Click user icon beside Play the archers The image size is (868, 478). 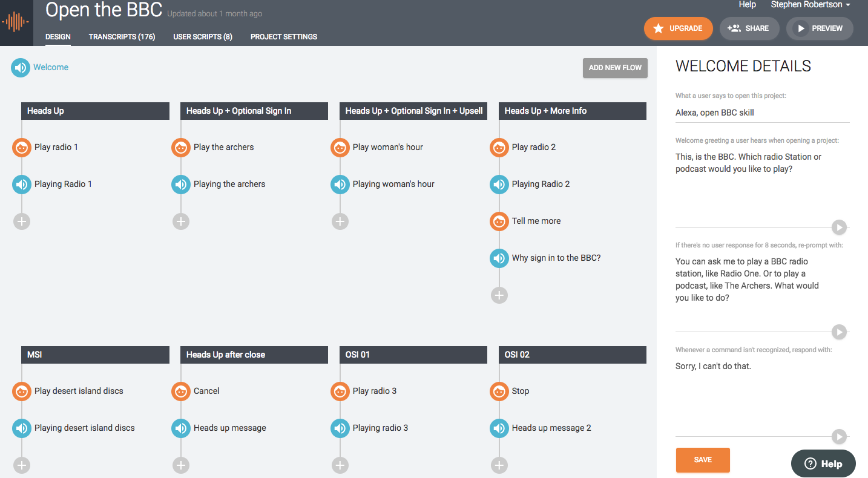point(181,147)
